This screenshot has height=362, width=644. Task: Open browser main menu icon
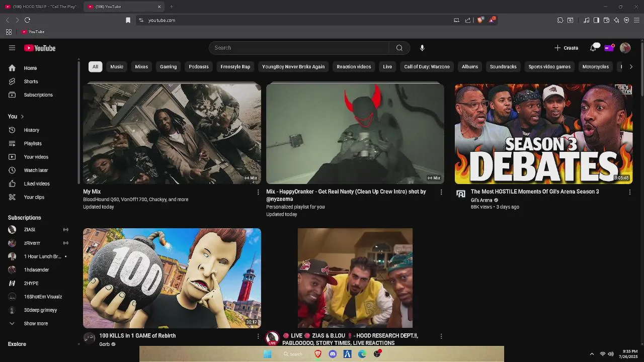coord(636,20)
